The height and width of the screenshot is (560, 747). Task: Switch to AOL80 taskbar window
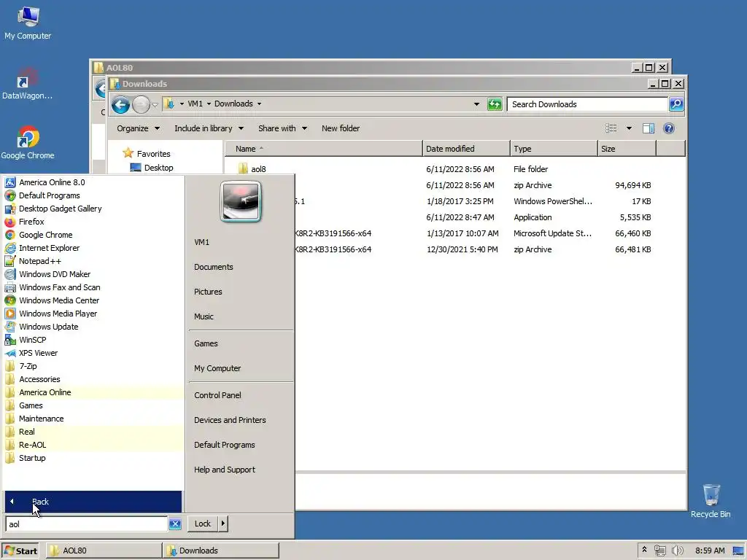click(104, 551)
